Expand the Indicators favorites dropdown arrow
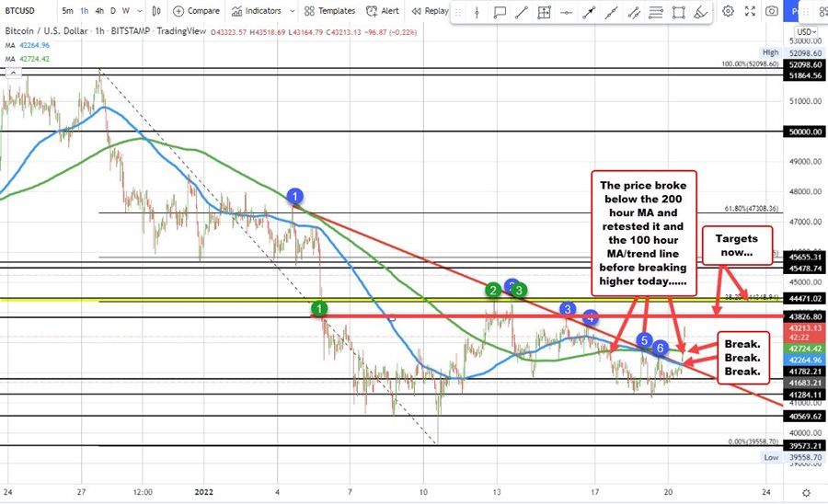828x504 pixels. click(293, 11)
